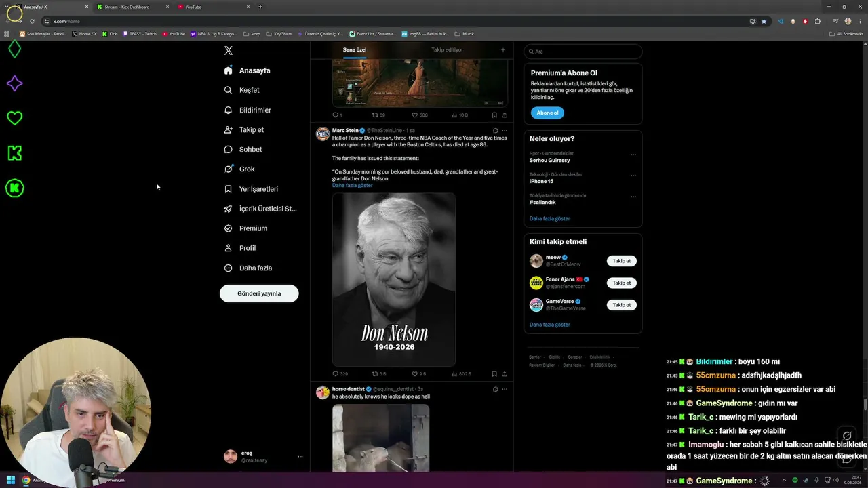View stats of Marc Stein post
The height and width of the screenshot is (488, 868).
tap(461, 373)
